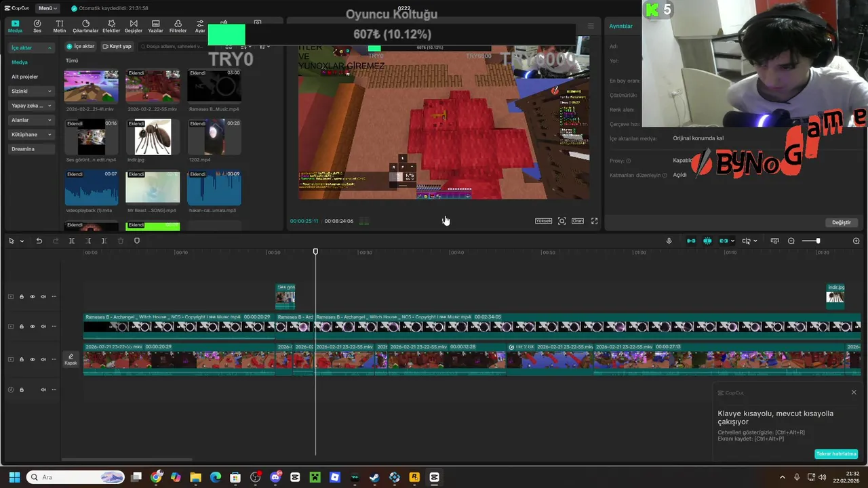This screenshot has height=488, width=868.
Task: Open the selection tool dropdown arrow
Action: pos(22,241)
